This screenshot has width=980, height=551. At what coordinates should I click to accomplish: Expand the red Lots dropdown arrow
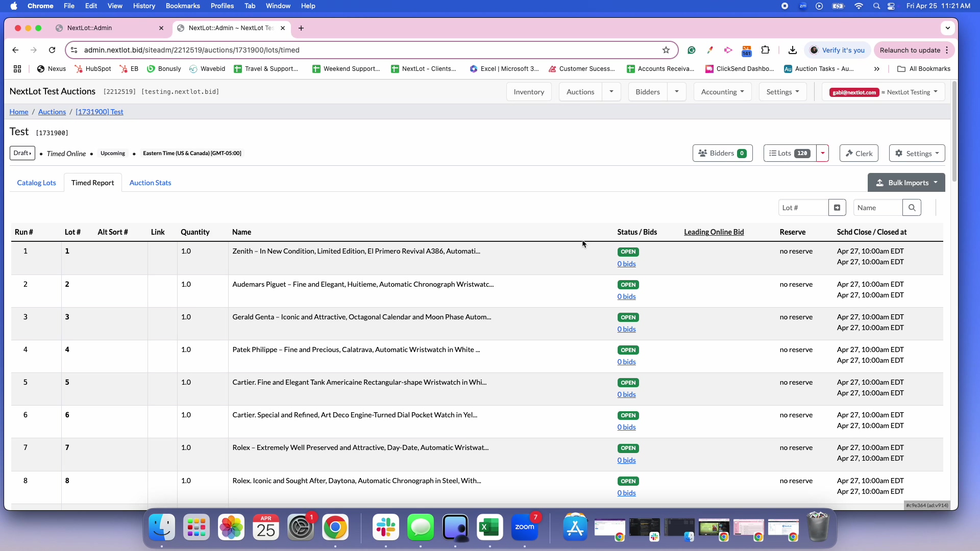coord(822,154)
